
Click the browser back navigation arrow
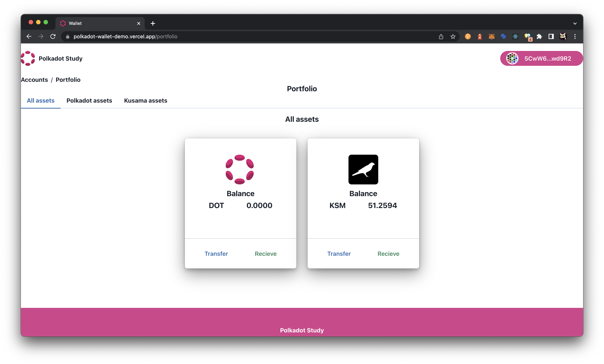[29, 36]
